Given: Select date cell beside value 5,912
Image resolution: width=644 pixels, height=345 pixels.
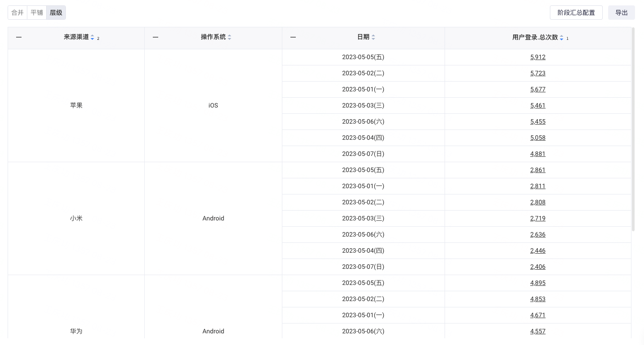Looking at the screenshot, I should (363, 57).
